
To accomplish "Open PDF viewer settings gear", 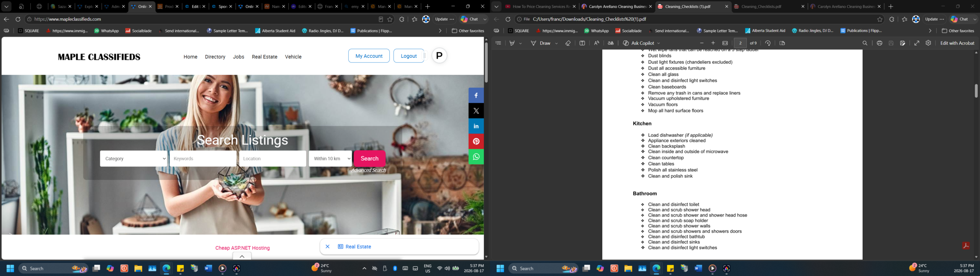I will pos(928,43).
